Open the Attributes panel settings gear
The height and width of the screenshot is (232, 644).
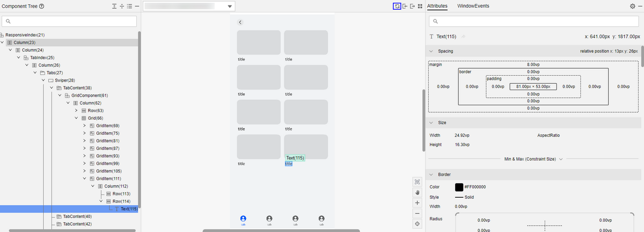click(632, 6)
